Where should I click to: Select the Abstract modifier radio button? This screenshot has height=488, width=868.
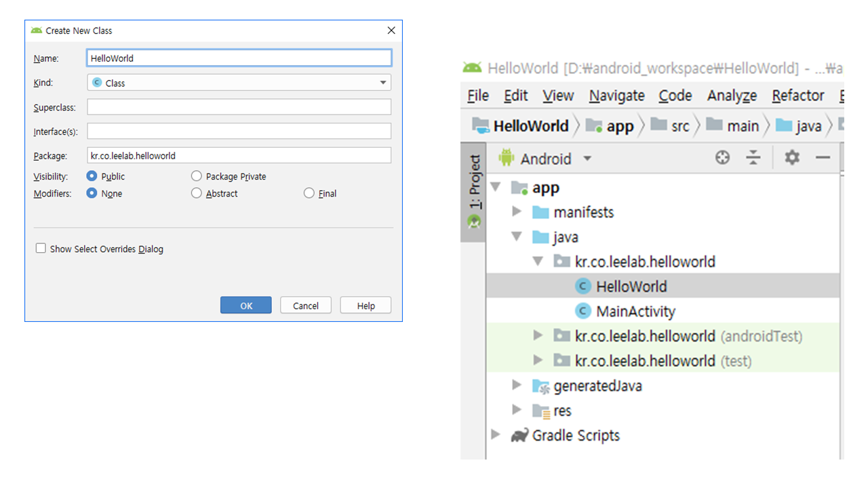tap(197, 193)
